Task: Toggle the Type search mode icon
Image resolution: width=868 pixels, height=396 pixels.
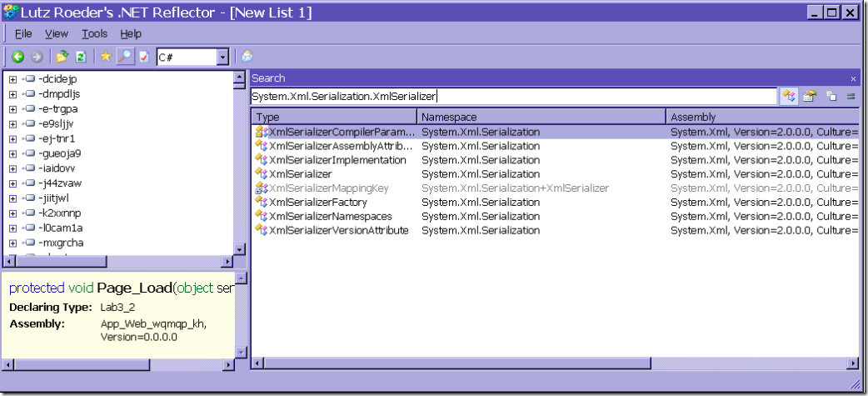Action: click(789, 97)
